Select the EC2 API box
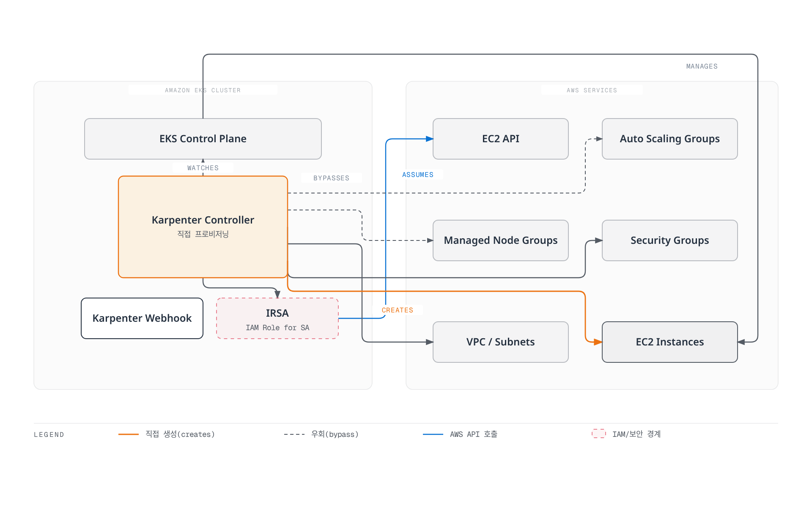This screenshot has height=508, width=812. pyautogui.click(x=501, y=139)
